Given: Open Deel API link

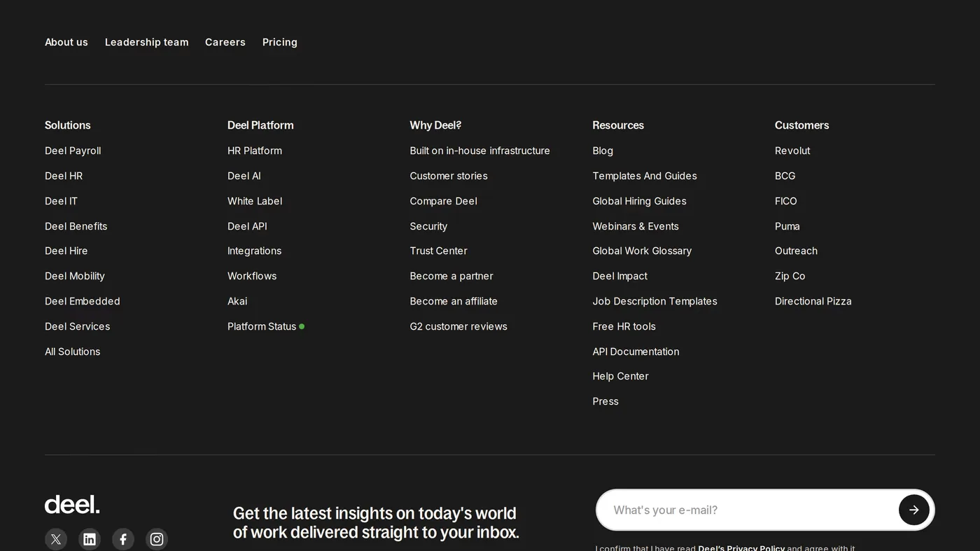Looking at the screenshot, I should point(247,226).
